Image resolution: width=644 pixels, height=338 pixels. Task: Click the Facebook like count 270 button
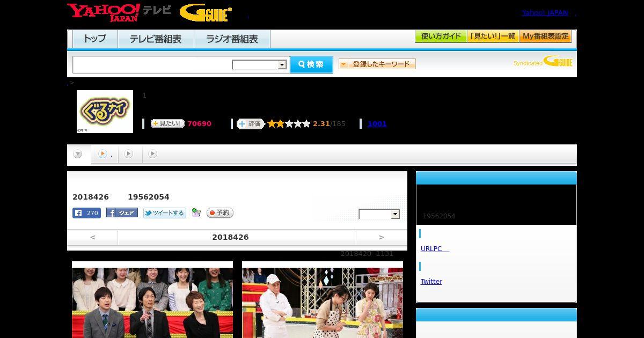(x=86, y=213)
